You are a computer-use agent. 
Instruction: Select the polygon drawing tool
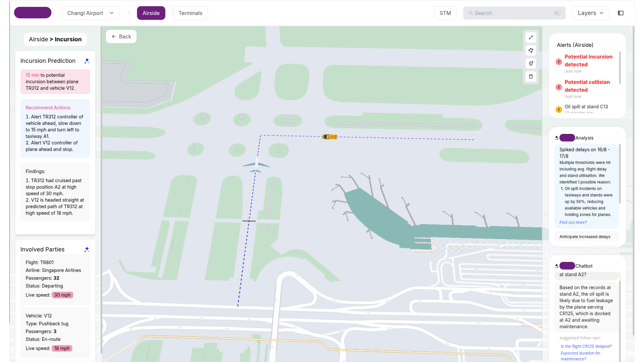coord(531,51)
